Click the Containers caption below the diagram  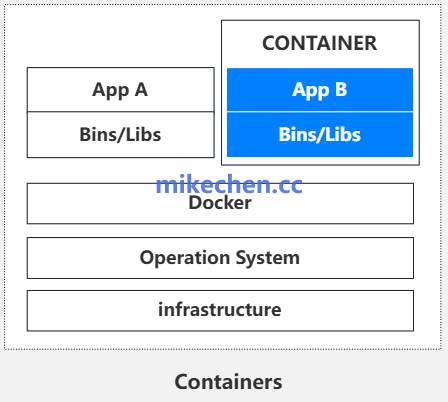228,382
